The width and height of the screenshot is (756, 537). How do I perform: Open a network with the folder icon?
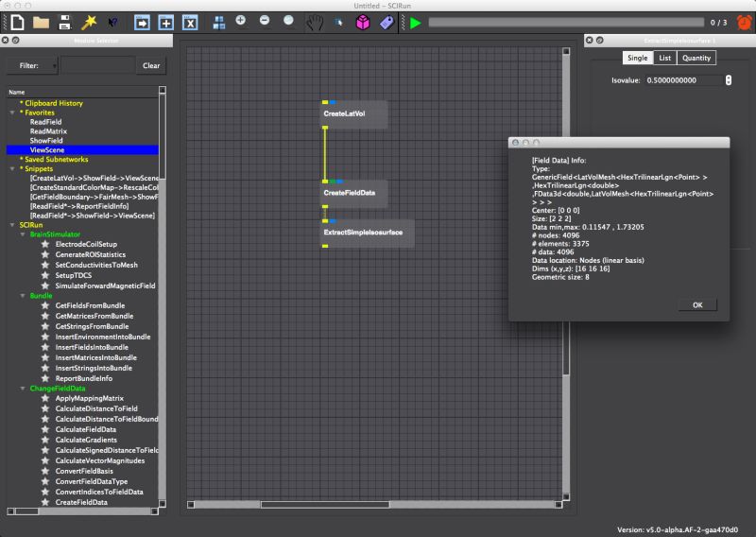(41, 22)
